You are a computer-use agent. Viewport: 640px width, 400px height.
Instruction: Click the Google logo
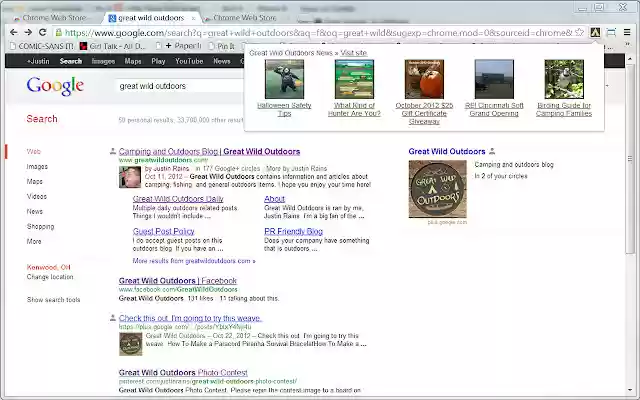point(55,86)
